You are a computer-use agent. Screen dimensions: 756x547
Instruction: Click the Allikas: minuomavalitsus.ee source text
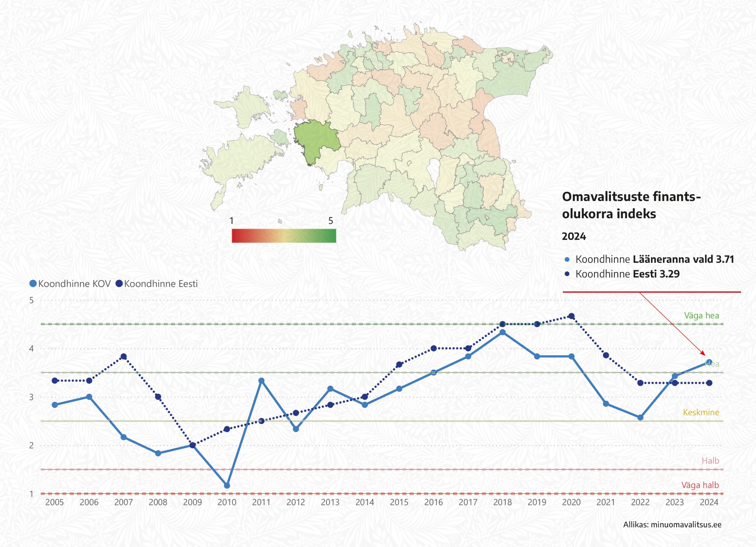point(672,525)
